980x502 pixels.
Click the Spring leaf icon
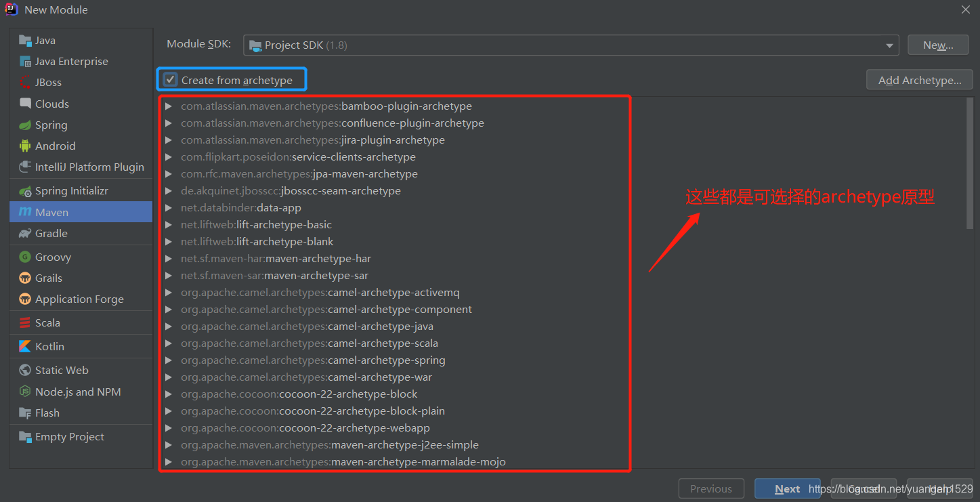click(x=25, y=125)
